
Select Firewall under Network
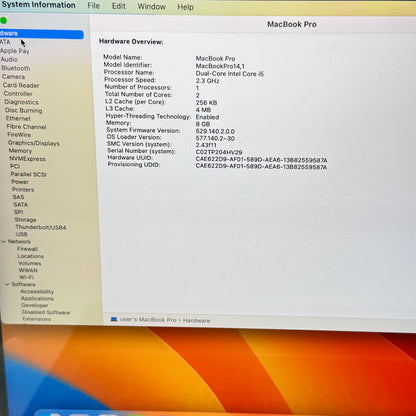pyautogui.click(x=27, y=249)
